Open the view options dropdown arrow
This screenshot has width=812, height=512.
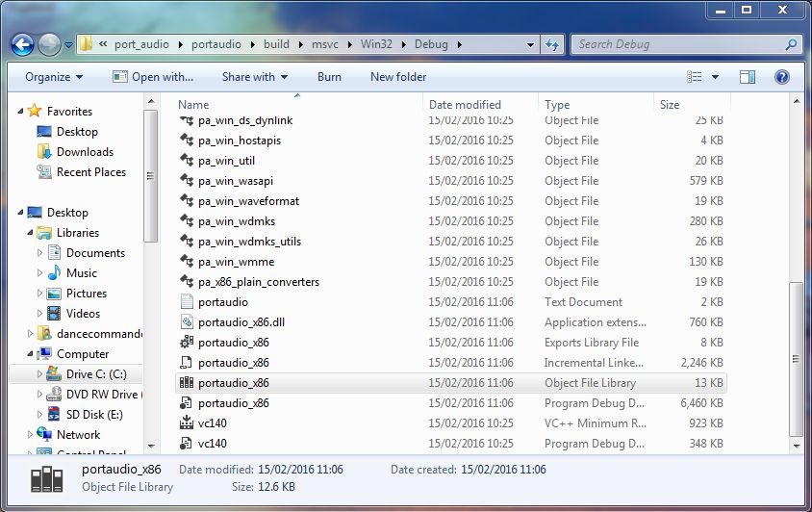point(715,77)
